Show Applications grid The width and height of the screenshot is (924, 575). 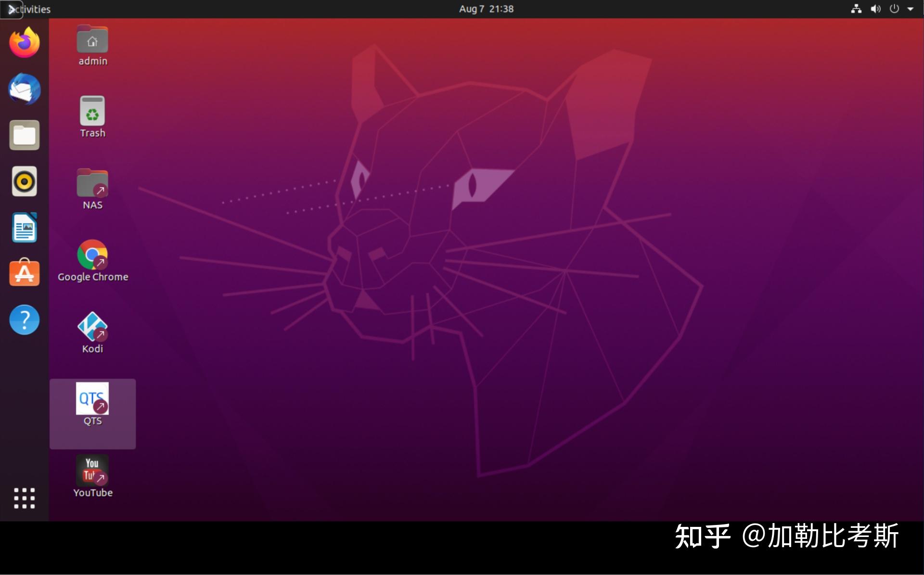point(24,498)
